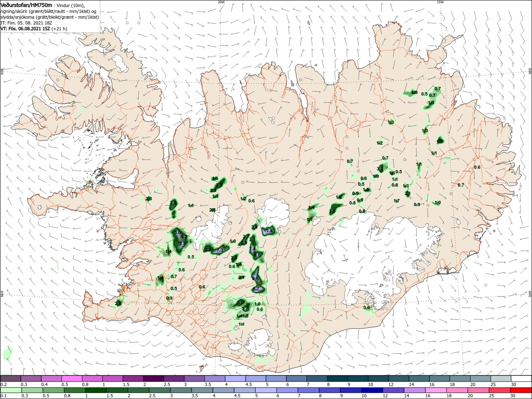Pick the 12 swatch in upper legend row
532x399 pixels.
(x=399, y=379)
